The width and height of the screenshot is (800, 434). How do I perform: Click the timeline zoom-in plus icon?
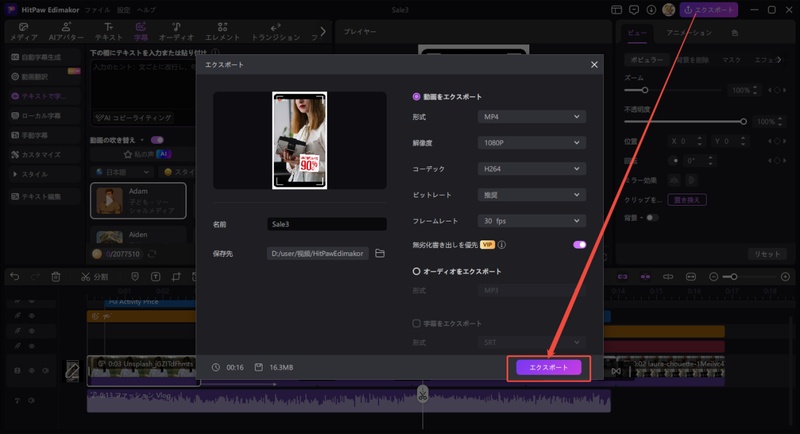[x=785, y=276]
